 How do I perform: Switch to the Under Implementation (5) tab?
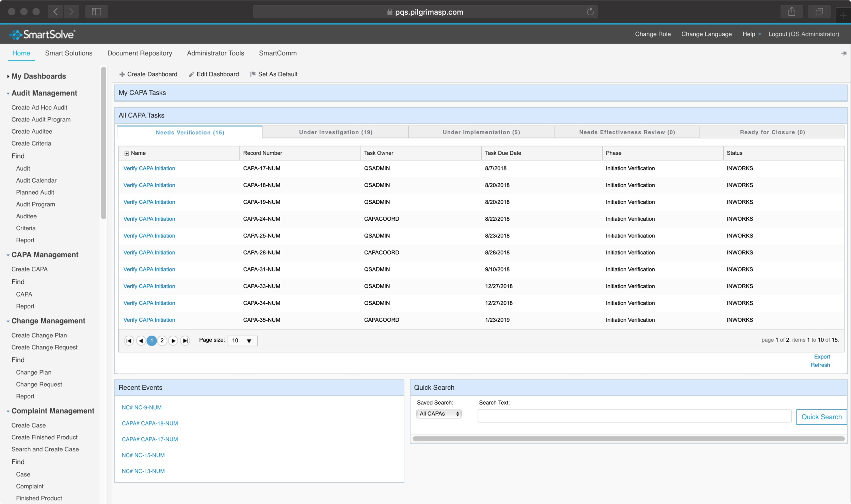(481, 132)
